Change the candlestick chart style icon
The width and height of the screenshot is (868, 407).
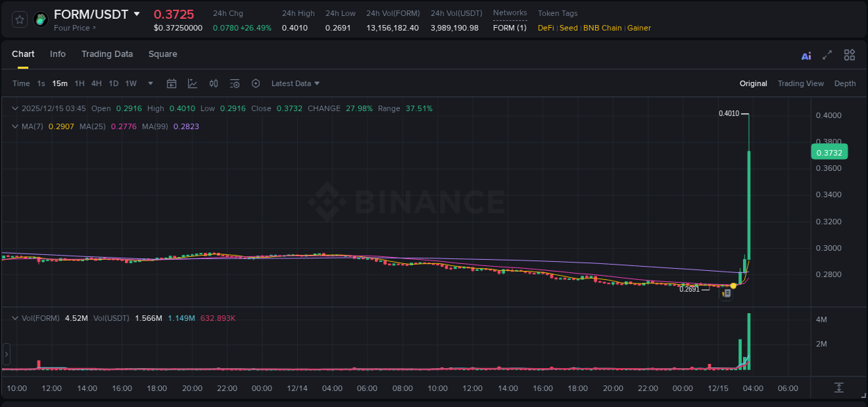coord(214,83)
